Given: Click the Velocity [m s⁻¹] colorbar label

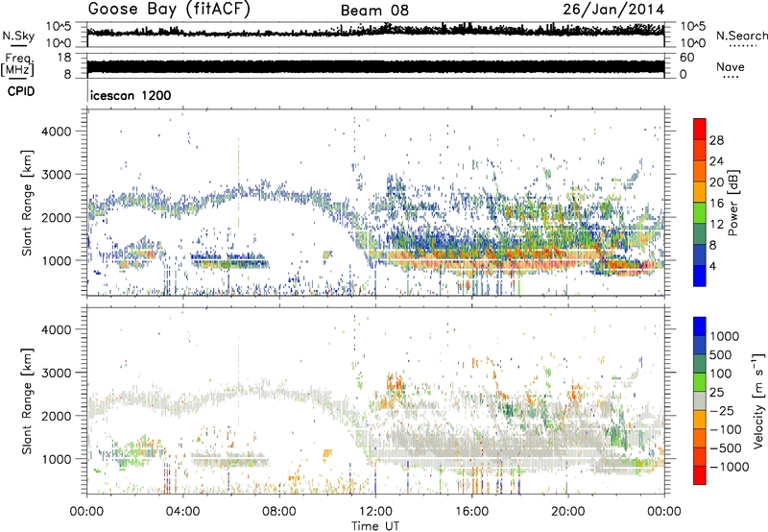Looking at the screenshot, I should [x=758, y=400].
